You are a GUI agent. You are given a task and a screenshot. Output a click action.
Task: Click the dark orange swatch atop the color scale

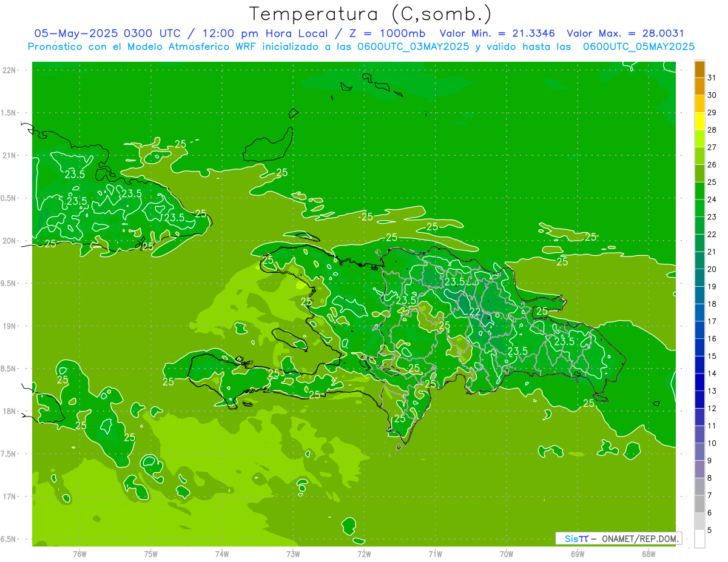coord(699,69)
